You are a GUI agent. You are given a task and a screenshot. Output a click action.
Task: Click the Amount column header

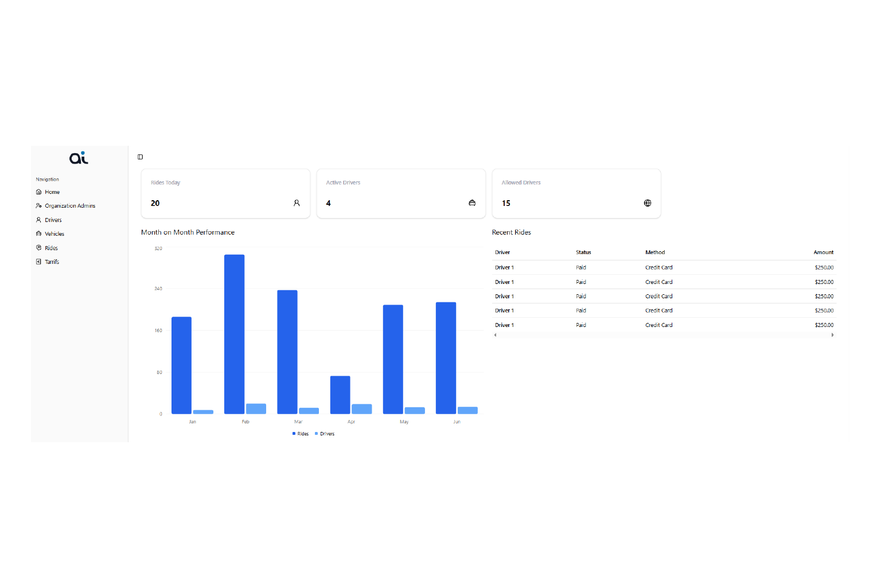[823, 252]
